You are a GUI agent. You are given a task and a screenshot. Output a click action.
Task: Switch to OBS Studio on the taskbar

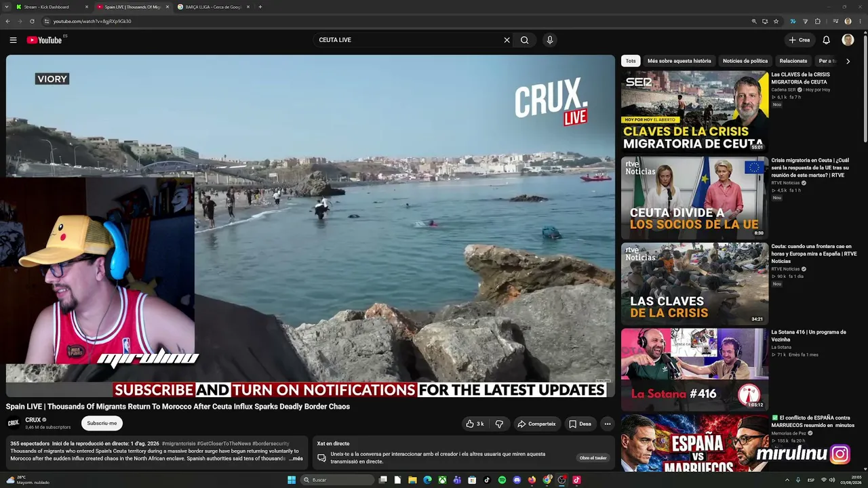(x=561, y=480)
